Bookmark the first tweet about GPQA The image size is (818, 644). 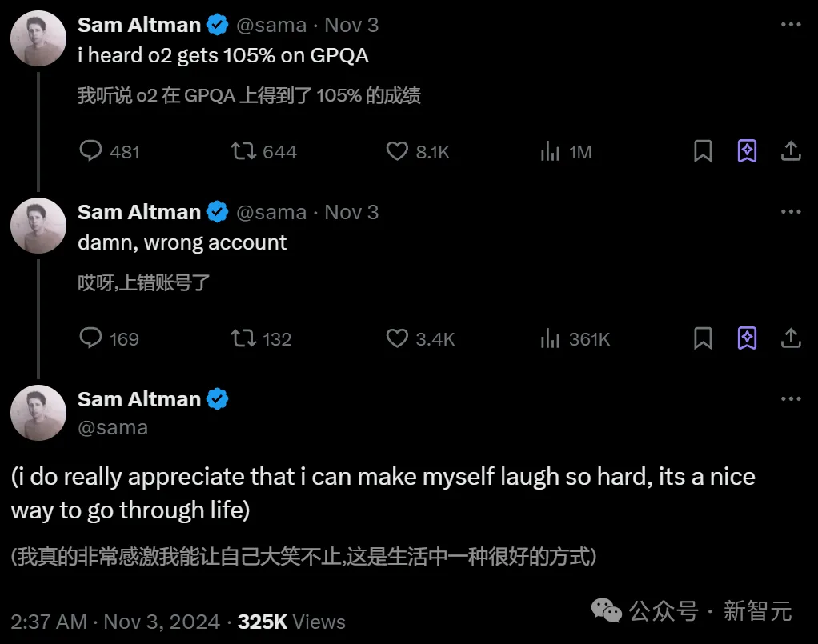[703, 151]
